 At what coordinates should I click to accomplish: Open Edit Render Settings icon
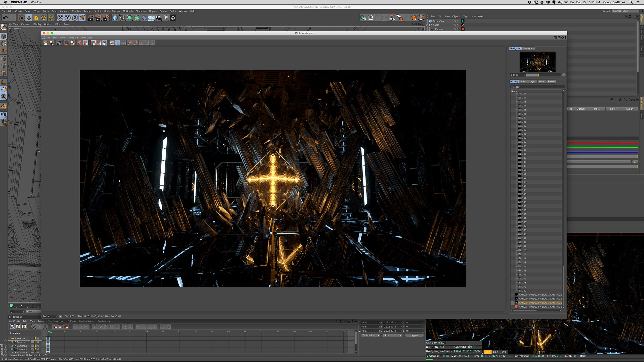pyautogui.click(x=106, y=18)
